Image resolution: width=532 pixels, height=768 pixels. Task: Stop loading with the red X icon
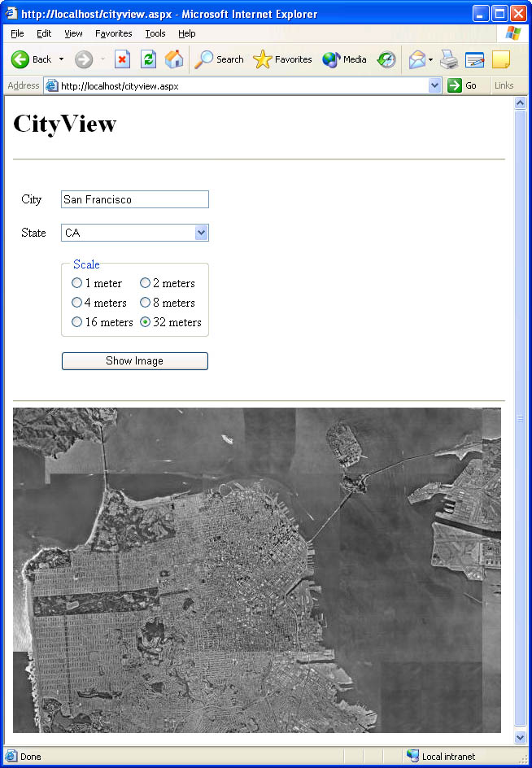[x=122, y=59]
